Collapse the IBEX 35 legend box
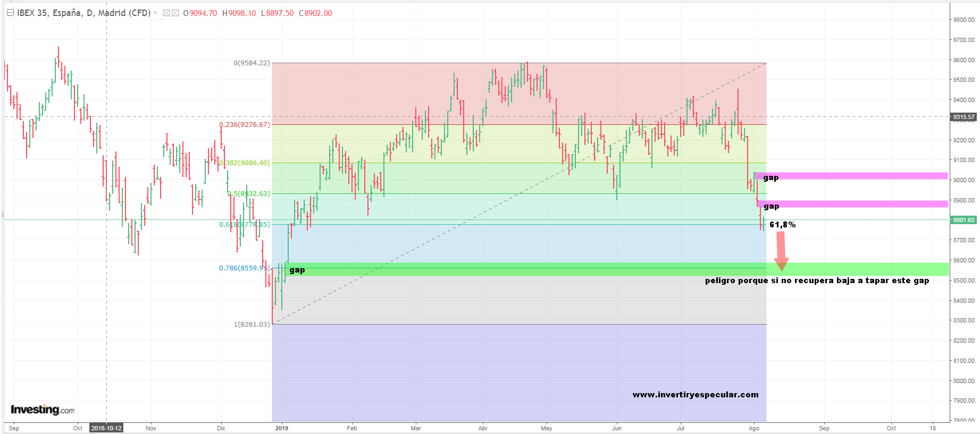This screenshot has height=434, width=980. pyautogui.click(x=10, y=13)
